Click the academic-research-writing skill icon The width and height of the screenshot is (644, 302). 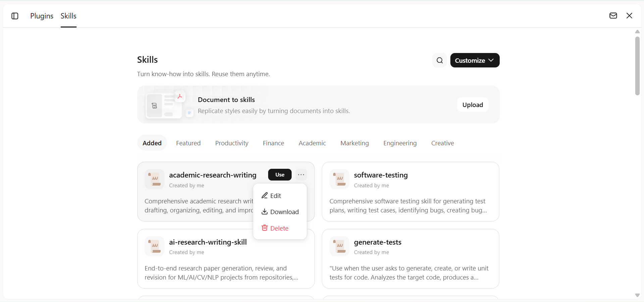(x=154, y=179)
